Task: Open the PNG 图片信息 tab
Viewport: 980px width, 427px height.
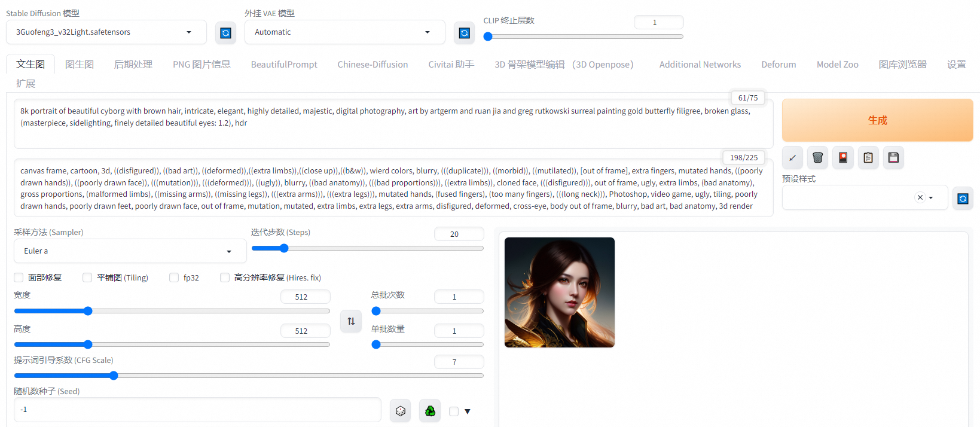Action: point(202,65)
